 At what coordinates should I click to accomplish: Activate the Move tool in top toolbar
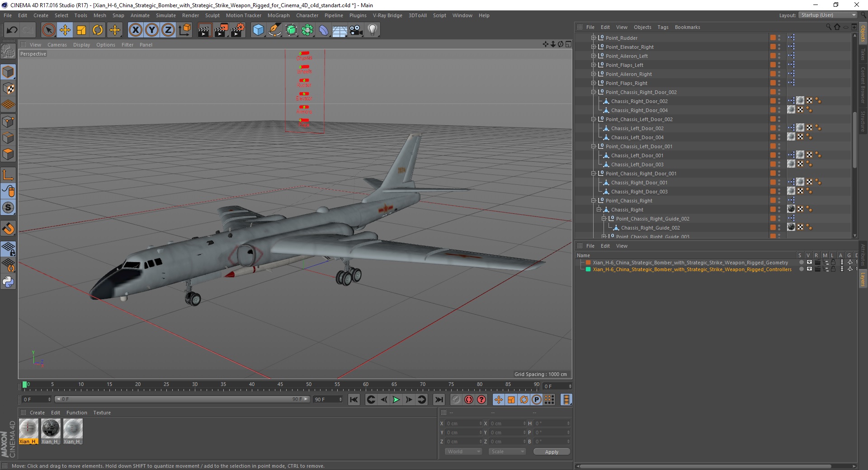[x=65, y=30]
